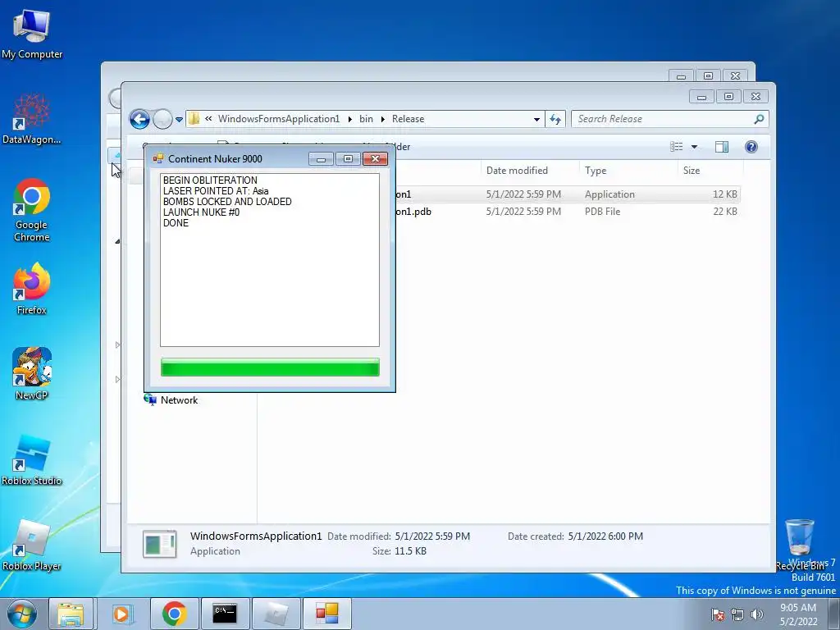840x630 pixels.
Task: Open the My Computer desktop icon
Action: click(32, 34)
